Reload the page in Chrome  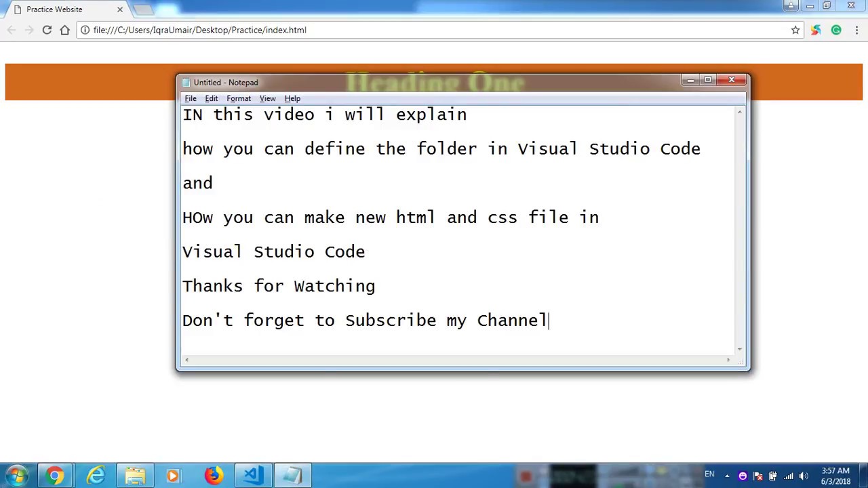point(47,30)
